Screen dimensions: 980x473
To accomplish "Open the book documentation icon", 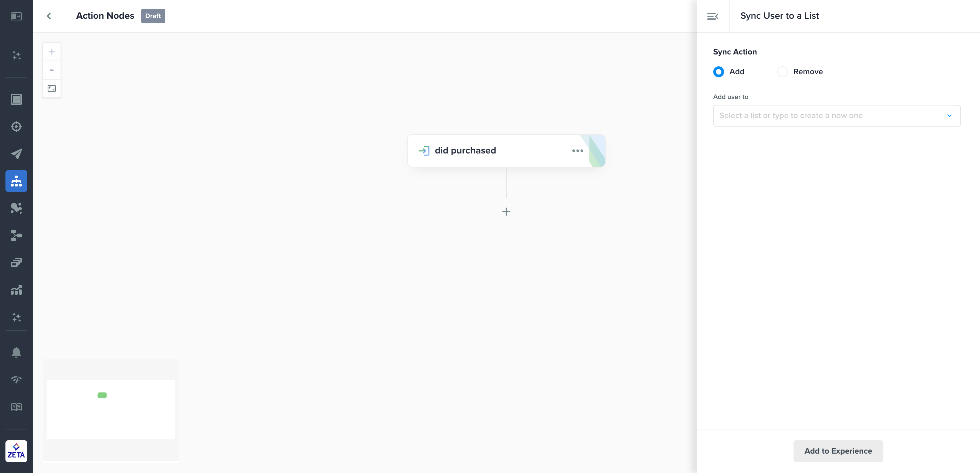I will pos(16,407).
